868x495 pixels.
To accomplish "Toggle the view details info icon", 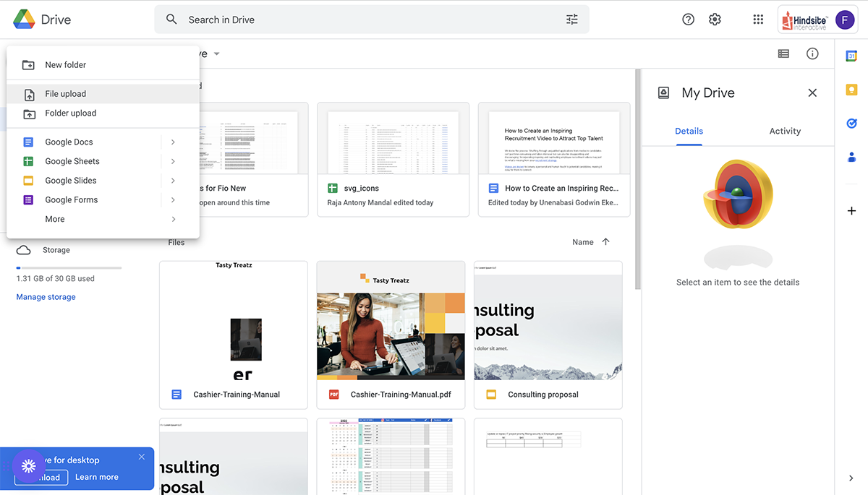I will [x=812, y=53].
